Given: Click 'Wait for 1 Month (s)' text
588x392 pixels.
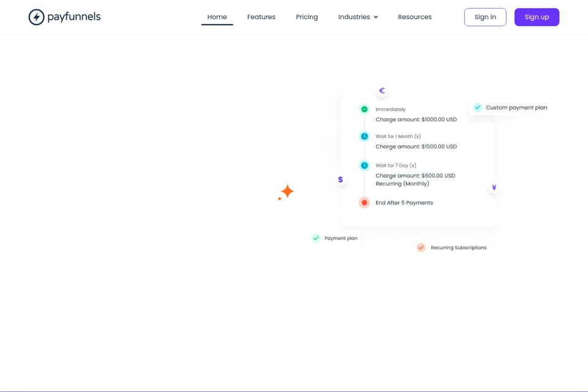Looking at the screenshot, I should (x=398, y=137).
